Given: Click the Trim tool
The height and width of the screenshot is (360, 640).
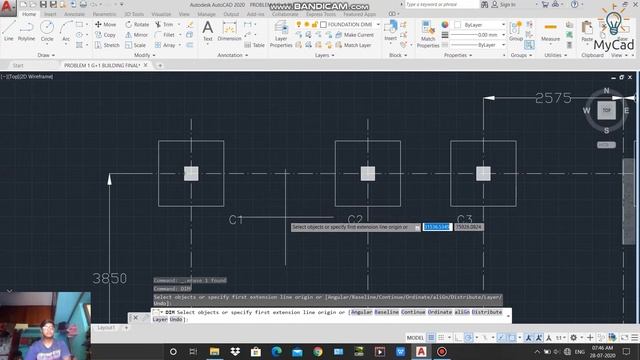Looking at the screenshot, I should coord(164,24).
